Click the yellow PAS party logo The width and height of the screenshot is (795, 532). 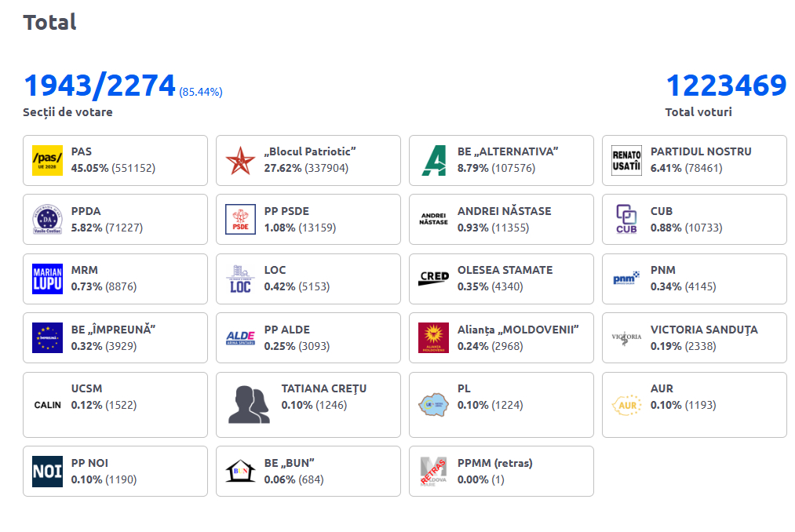[47, 160]
